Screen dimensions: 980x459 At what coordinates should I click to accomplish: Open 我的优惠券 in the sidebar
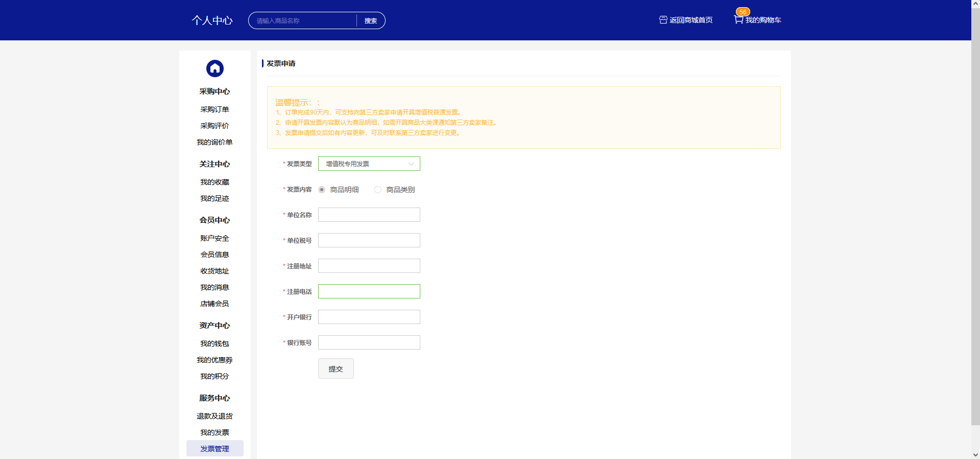[214, 360]
